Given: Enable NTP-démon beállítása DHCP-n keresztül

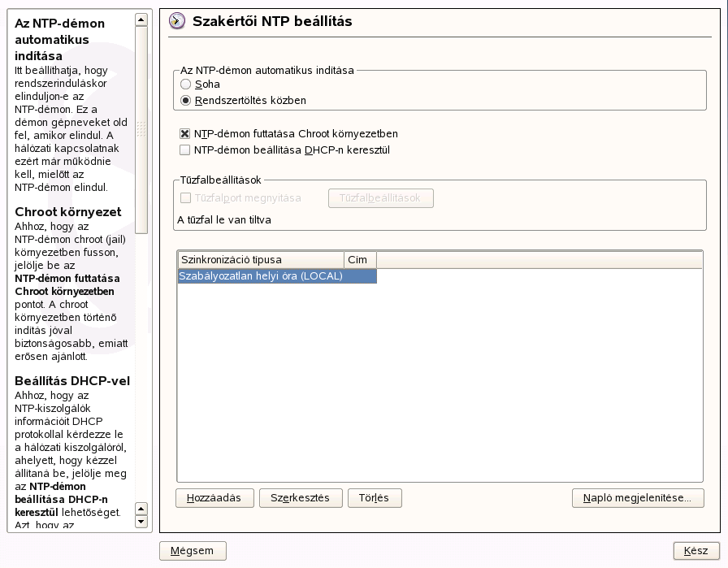Looking at the screenshot, I should [185, 150].
